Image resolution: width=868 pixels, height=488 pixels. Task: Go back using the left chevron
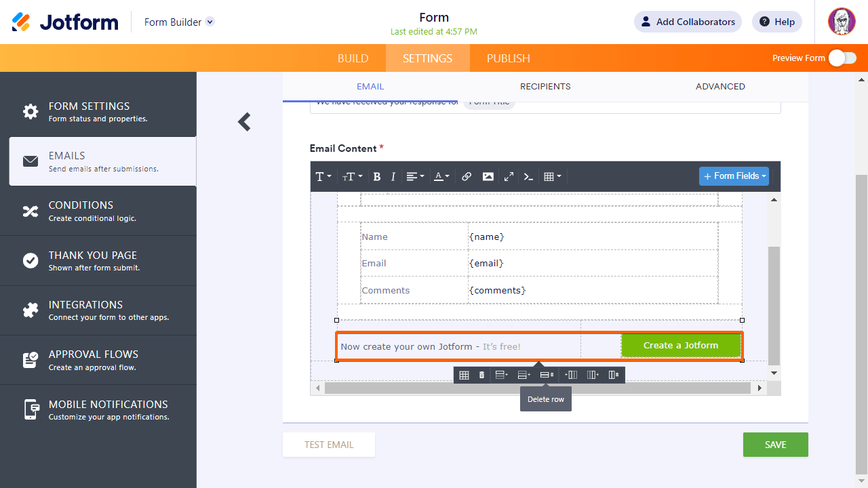[x=245, y=122]
